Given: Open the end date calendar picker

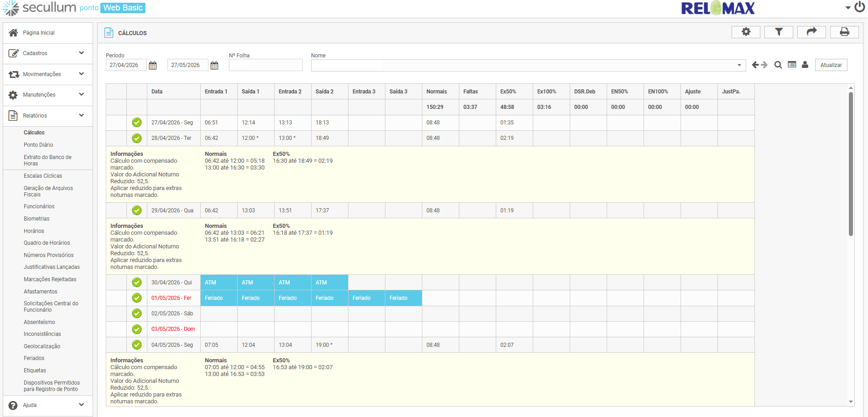Looking at the screenshot, I should tap(214, 66).
